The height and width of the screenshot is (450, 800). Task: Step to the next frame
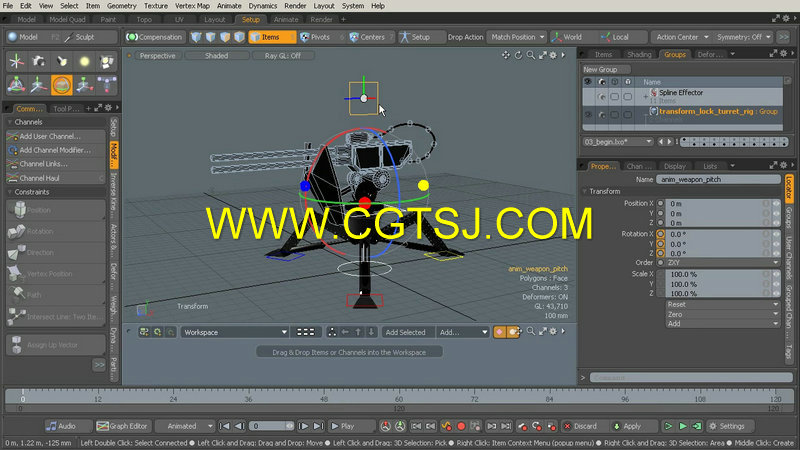coord(303,426)
